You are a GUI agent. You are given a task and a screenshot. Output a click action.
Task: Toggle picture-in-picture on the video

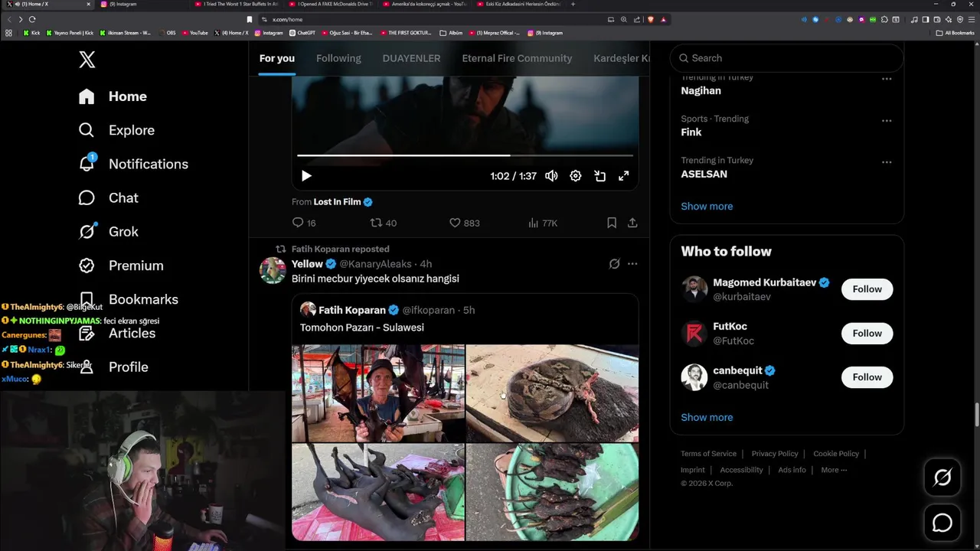point(600,176)
